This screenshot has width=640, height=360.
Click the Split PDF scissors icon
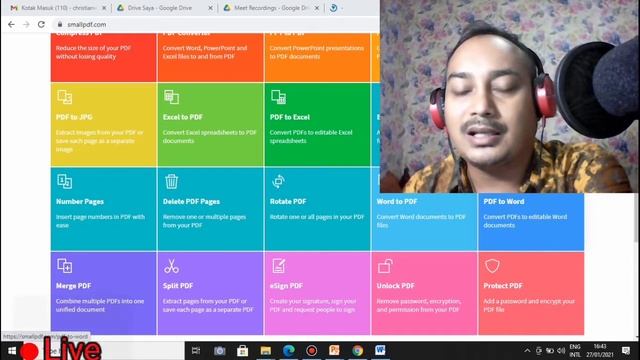[x=171, y=266]
